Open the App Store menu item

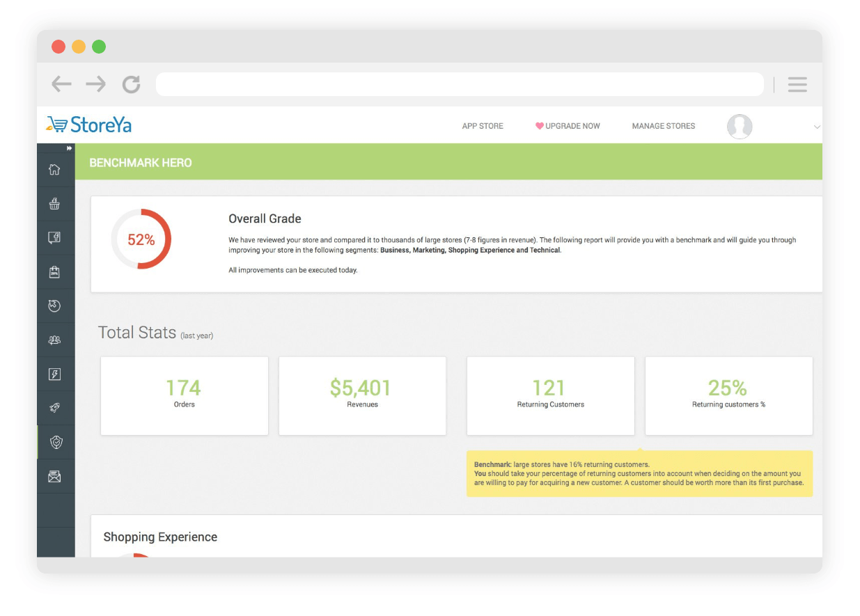(x=483, y=126)
